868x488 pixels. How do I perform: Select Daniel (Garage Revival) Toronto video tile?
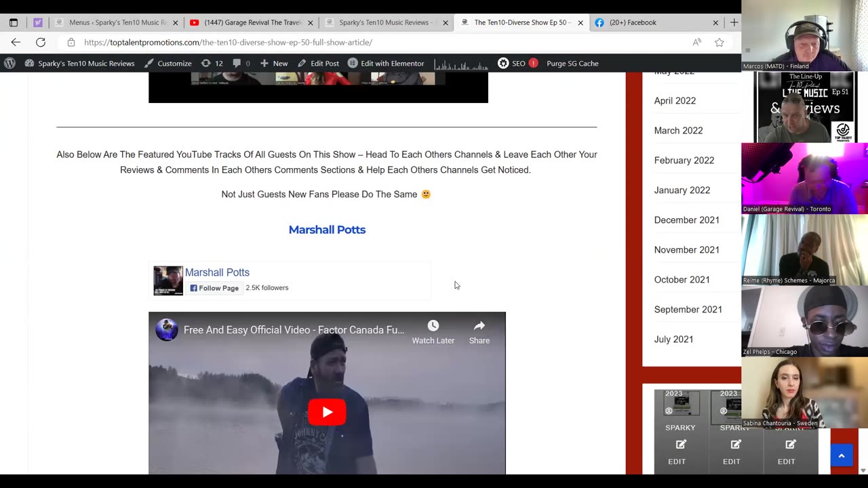804,178
